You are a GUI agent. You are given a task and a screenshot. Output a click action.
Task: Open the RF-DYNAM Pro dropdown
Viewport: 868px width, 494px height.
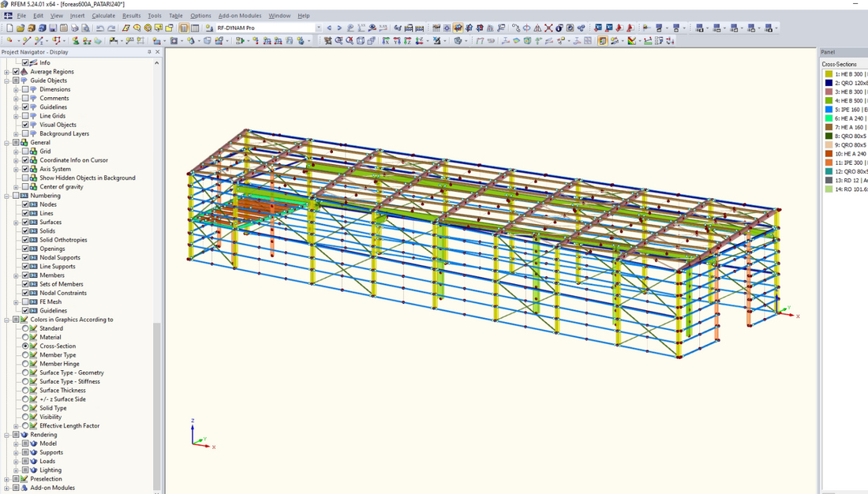319,28
